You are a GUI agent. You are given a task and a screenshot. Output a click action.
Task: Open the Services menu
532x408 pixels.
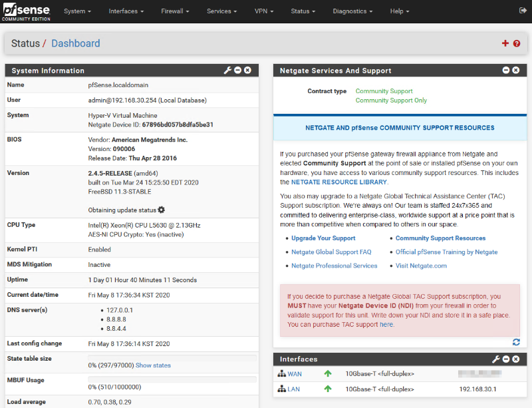coord(221,11)
